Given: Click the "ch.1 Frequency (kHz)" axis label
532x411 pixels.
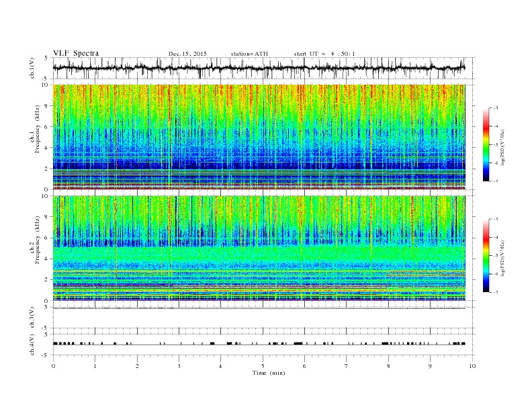Looking at the screenshot, I should click(x=36, y=137).
